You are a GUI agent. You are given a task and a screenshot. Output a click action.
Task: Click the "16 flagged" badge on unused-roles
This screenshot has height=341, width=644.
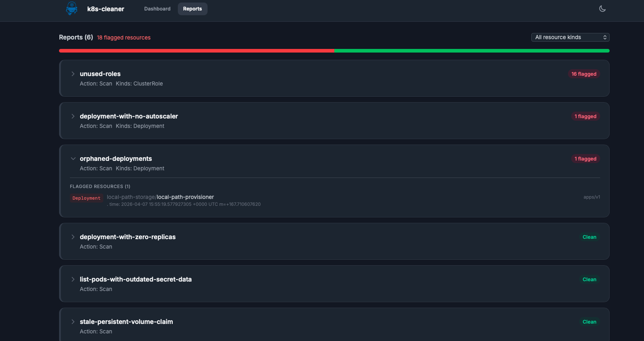coord(584,74)
